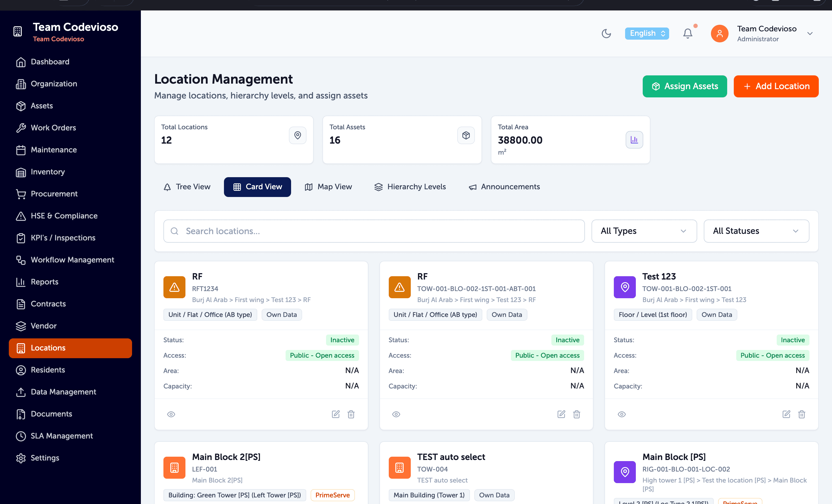Screen dimensions: 832x504
Task: Open the English language selector
Action: [x=647, y=33]
